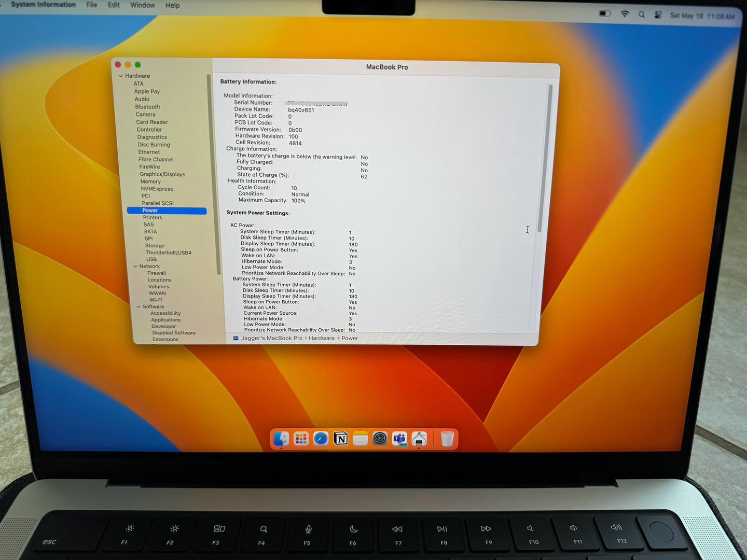The height and width of the screenshot is (560, 747).
Task: Collapse the Hardware section chevron
Action: tap(121, 76)
